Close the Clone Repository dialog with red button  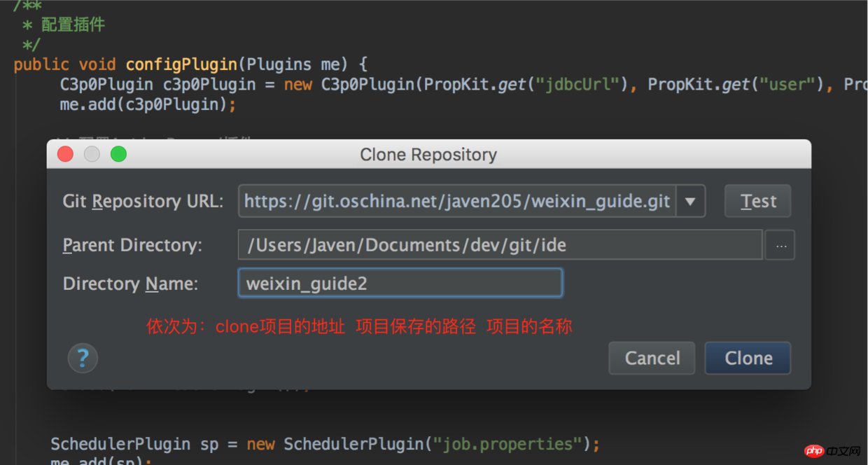coord(65,154)
